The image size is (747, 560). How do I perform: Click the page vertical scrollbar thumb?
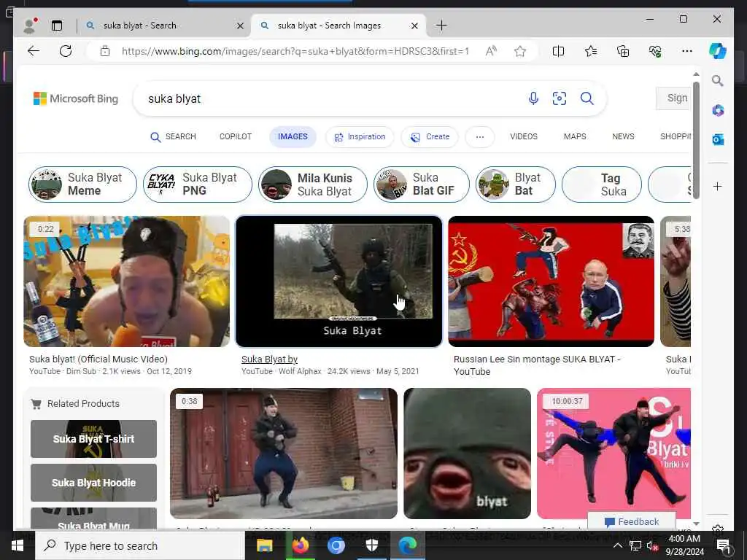tap(696, 140)
